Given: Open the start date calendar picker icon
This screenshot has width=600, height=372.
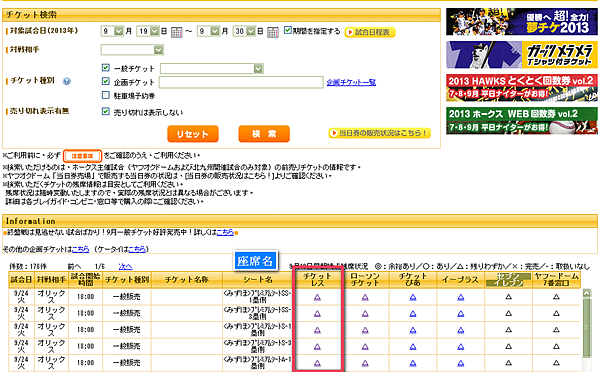Looking at the screenshot, I should click(x=176, y=32).
